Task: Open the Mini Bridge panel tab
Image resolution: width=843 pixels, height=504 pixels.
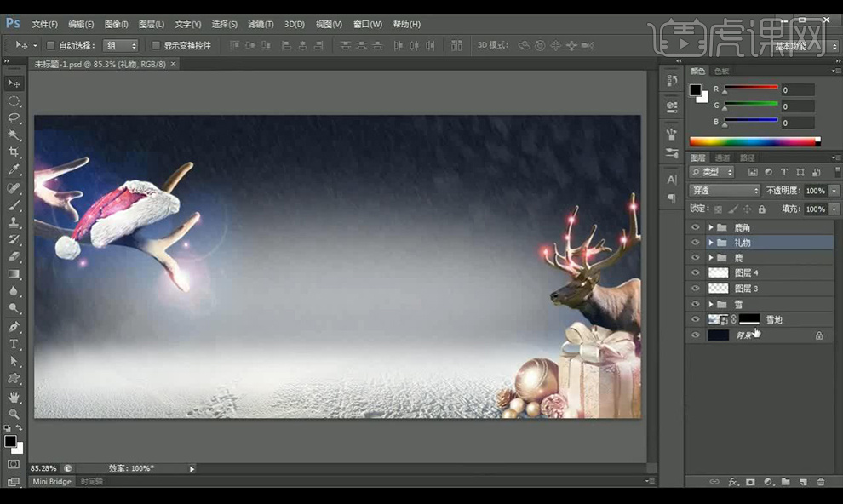Action: click(52, 482)
